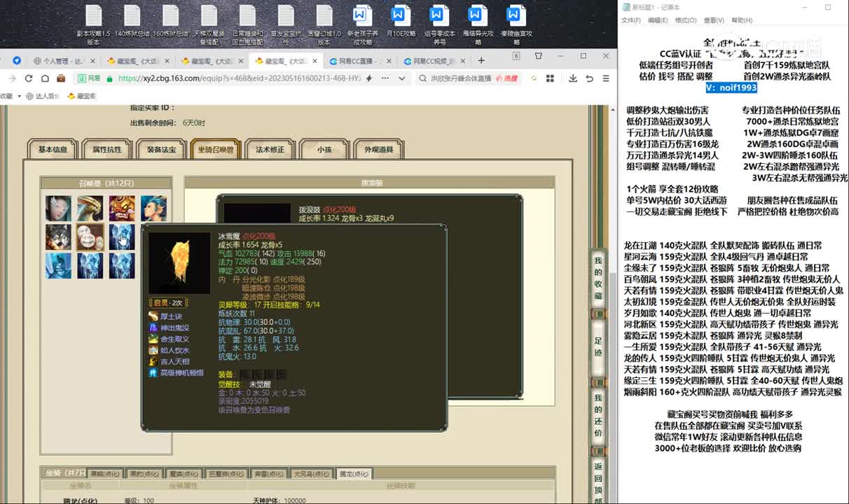Expand the 收藏 bookmarks dropdown arrow
Screen dimensions: 849x504
pos(20,96)
